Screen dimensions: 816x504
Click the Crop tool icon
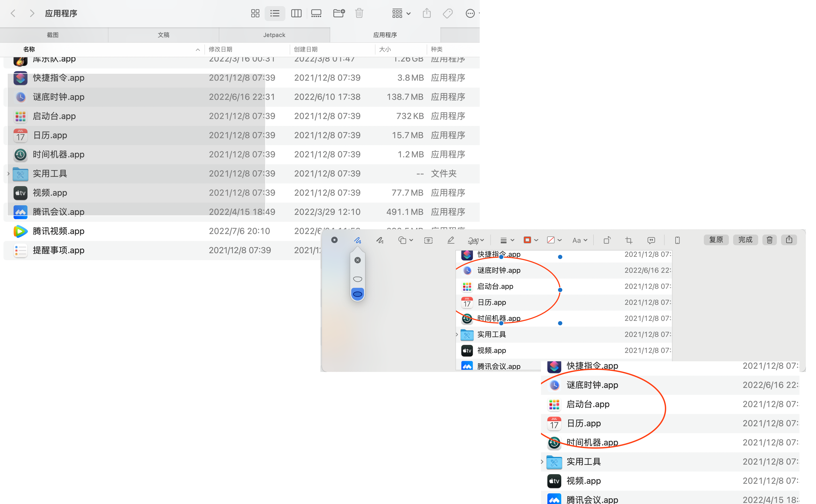(x=629, y=240)
